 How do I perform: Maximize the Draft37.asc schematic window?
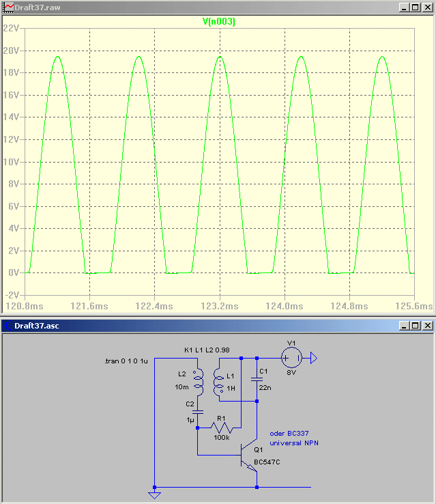point(415,326)
